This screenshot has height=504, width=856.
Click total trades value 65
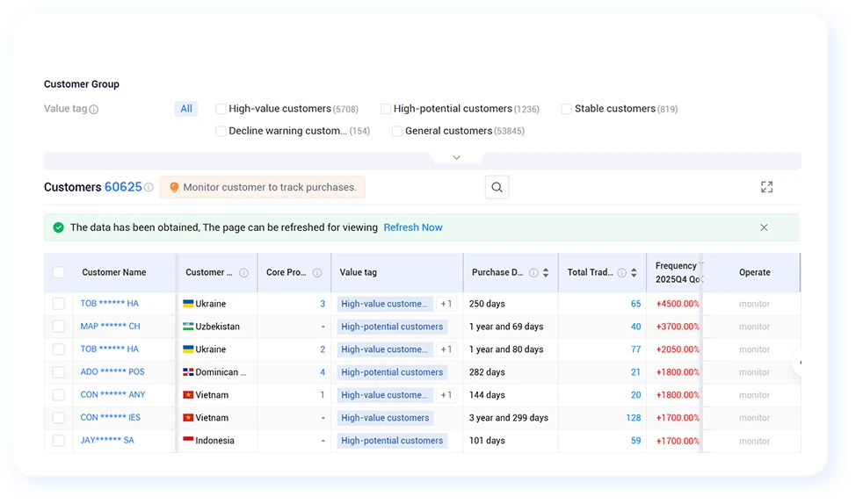tap(636, 304)
